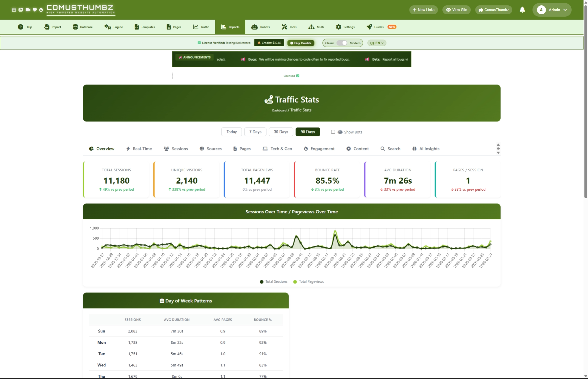588x379 pixels.
Task: Open the date range scroll selector
Action: (498, 148)
